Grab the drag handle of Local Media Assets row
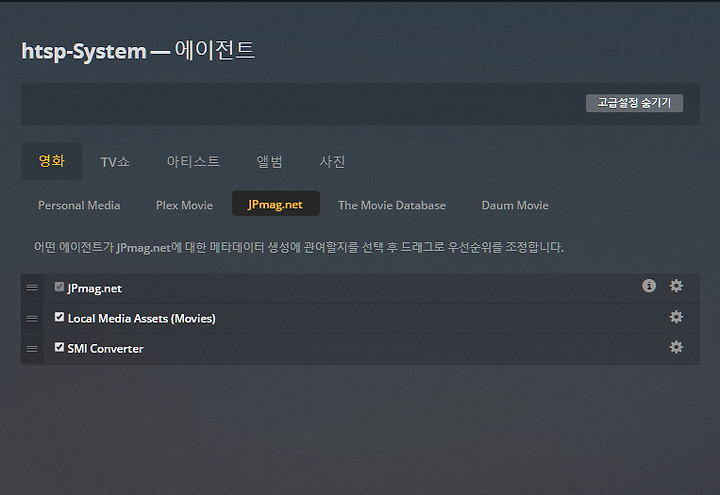 [32, 319]
